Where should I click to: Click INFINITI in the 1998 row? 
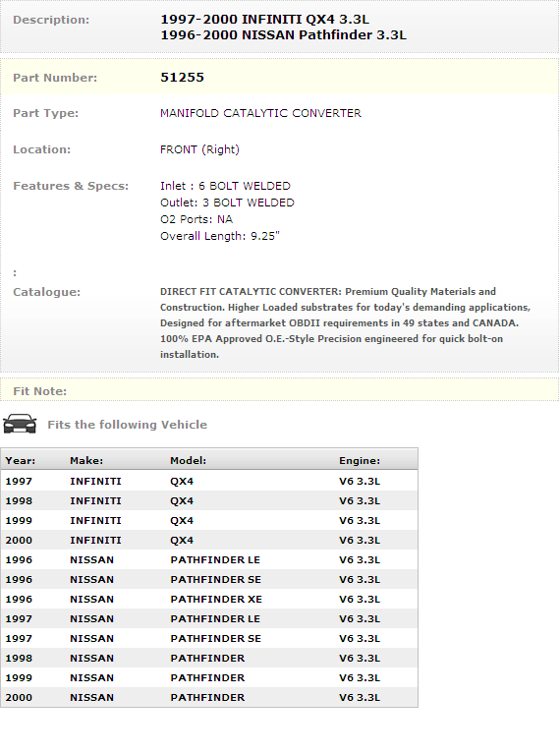pos(95,501)
